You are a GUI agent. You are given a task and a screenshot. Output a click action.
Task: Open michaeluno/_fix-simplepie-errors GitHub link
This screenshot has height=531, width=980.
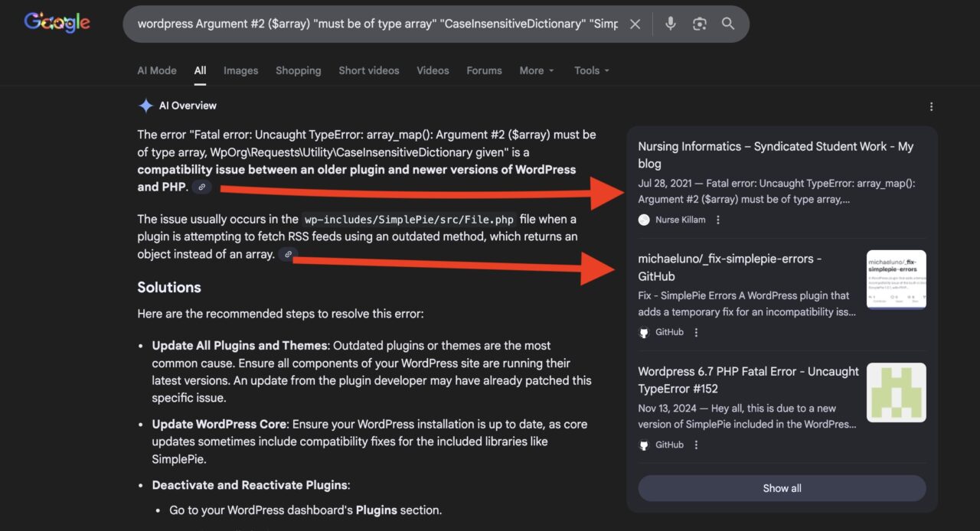tap(729, 267)
